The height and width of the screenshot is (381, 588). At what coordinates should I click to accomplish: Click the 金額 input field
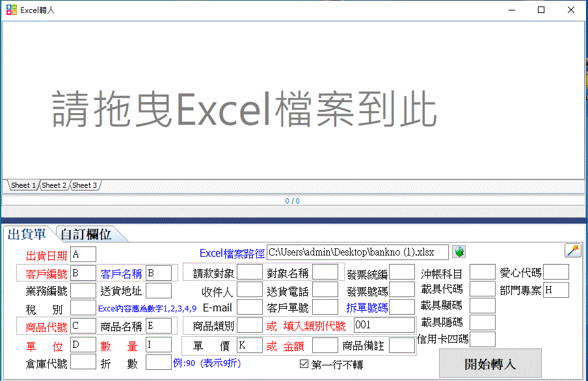click(x=325, y=345)
